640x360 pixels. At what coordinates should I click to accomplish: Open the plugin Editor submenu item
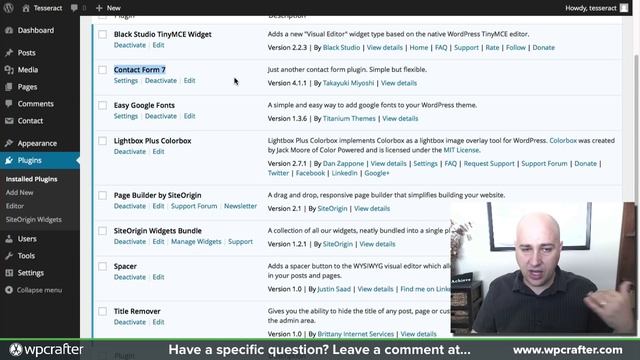[x=15, y=206]
